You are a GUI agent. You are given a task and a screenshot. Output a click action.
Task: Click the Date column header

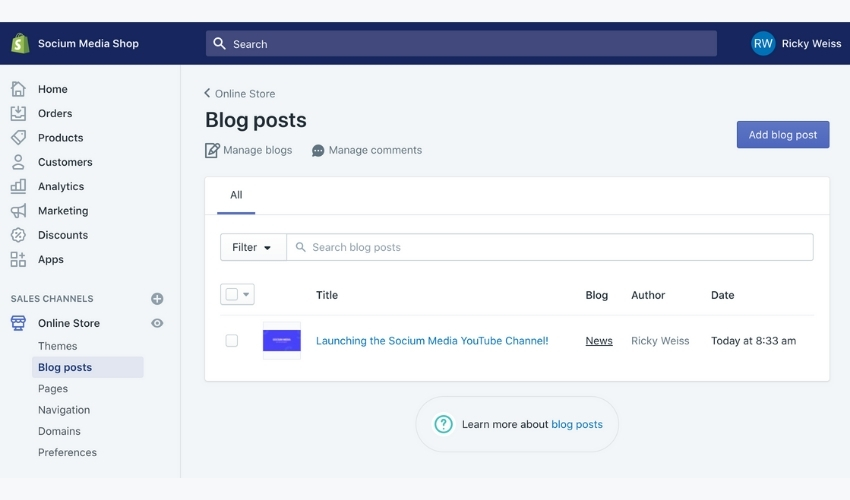click(x=723, y=295)
